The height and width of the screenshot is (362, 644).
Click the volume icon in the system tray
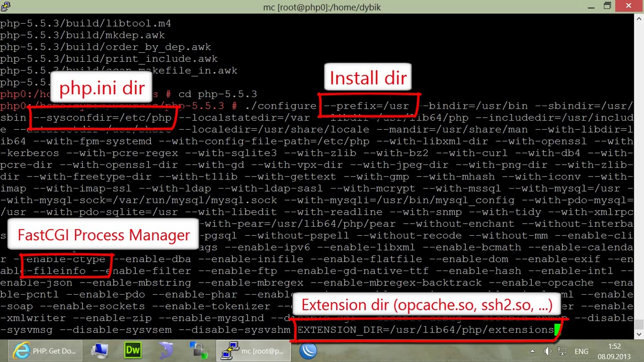[547, 351]
